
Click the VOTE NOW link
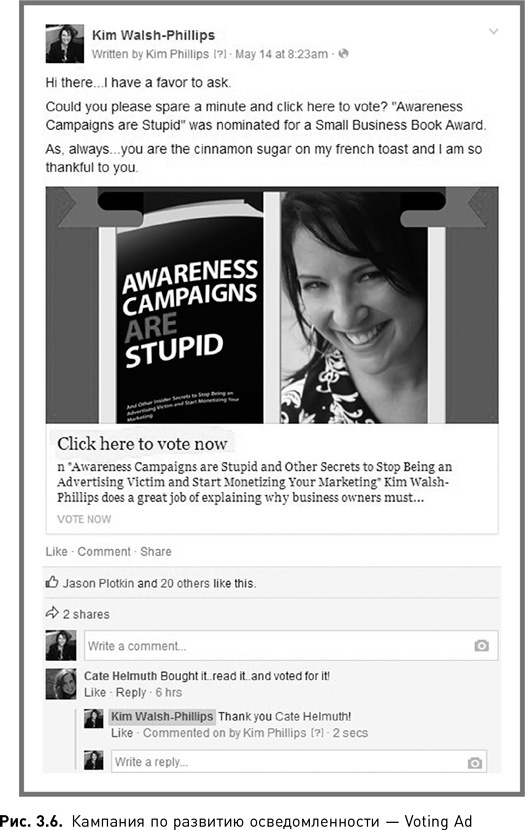84,519
